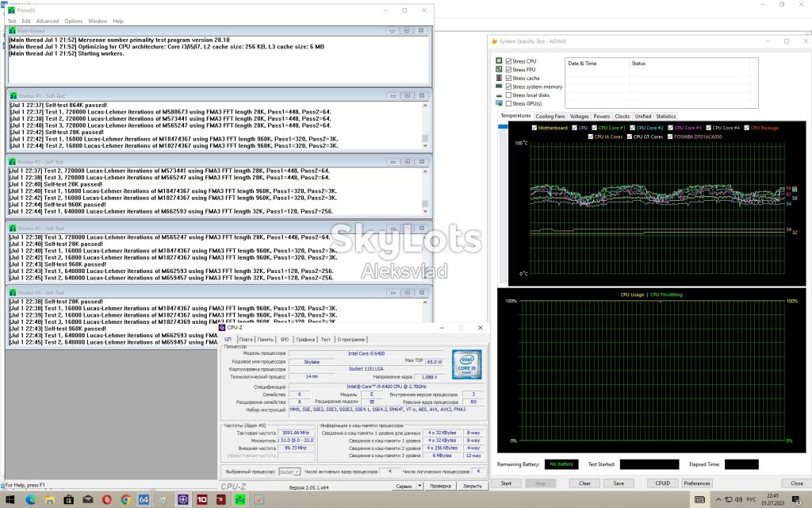Image resolution: width=812 pixels, height=508 pixels.
Task: Click CPUID button in AIDA64
Action: (662, 483)
